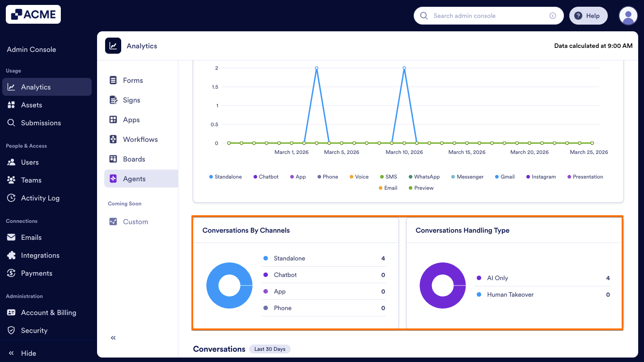This screenshot has height=362, width=644.
Task: Open Submissions from the sidebar
Action: pyautogui.click(x=41, y=123)
